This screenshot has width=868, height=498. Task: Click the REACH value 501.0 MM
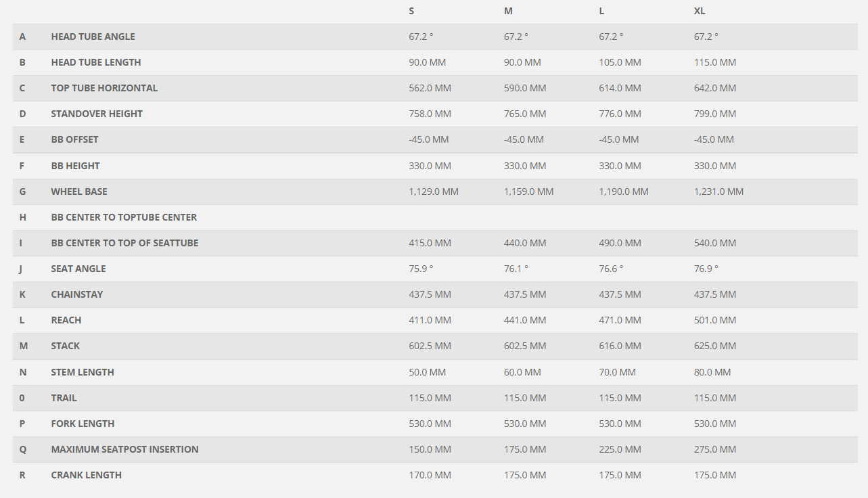pyautogui.click(x=715, y=320)
